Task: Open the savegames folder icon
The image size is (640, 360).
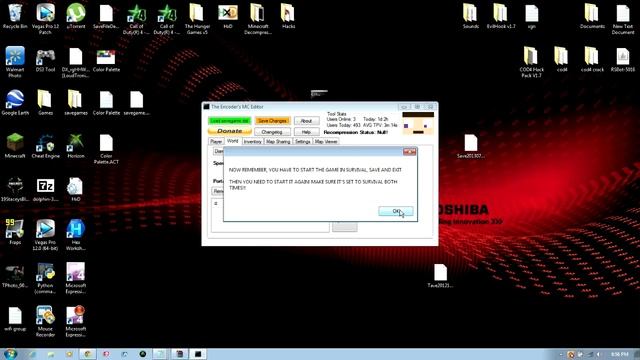Action: [76, 103]
